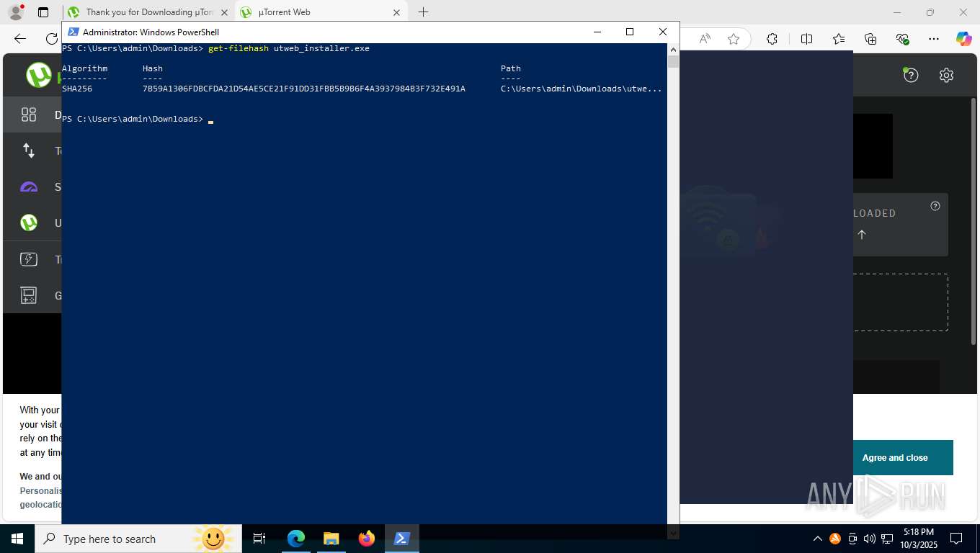Screen dimensions: 980x553
Task: Open Edge Settings and more menu
Action: point(934,39)
